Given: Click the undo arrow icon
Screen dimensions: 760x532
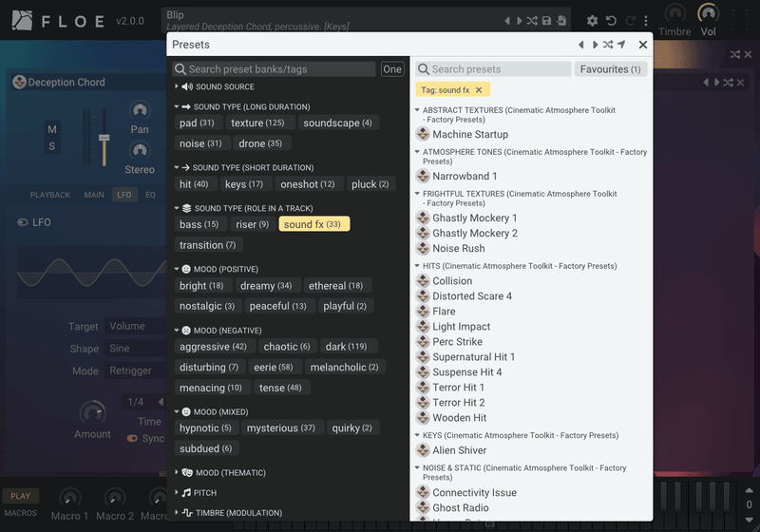Looking at the screenshot, I should (611, 20).
